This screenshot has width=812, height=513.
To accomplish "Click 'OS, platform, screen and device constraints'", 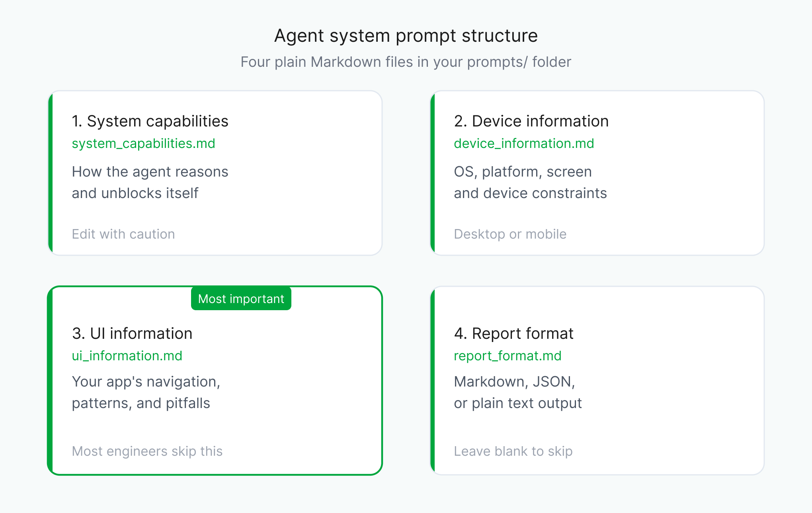I will point(530,183).
